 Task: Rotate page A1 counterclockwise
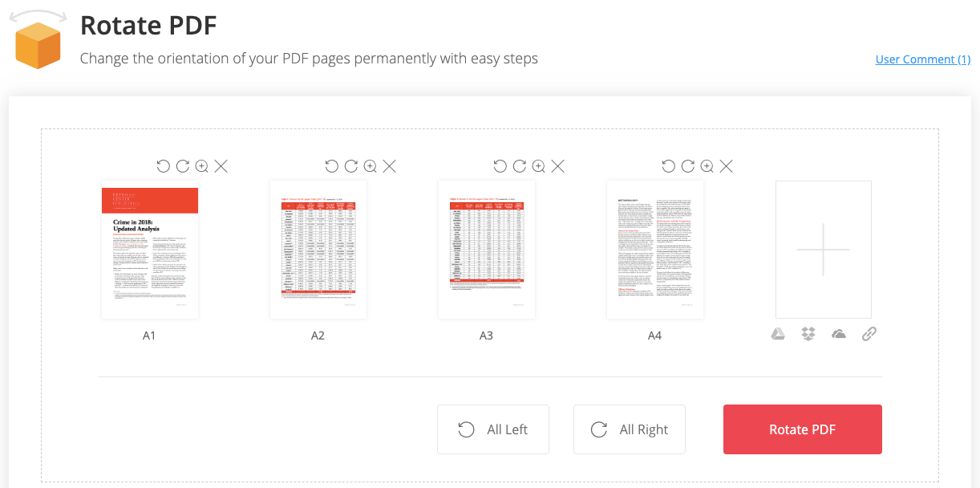point(164,166)
